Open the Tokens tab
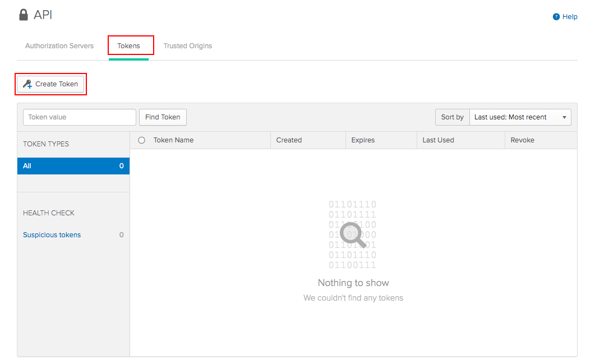Screen dimensions: 609x364 tap(128, 46)
